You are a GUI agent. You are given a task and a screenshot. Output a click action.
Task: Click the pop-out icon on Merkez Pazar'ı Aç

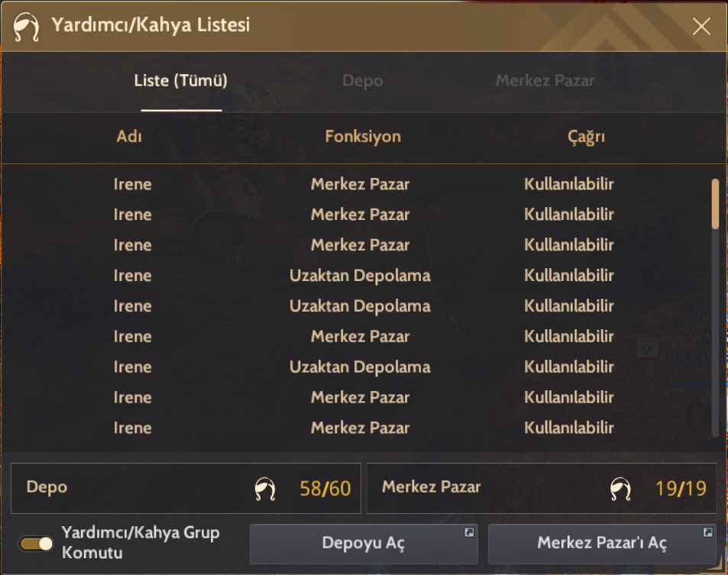pos(707,532)
